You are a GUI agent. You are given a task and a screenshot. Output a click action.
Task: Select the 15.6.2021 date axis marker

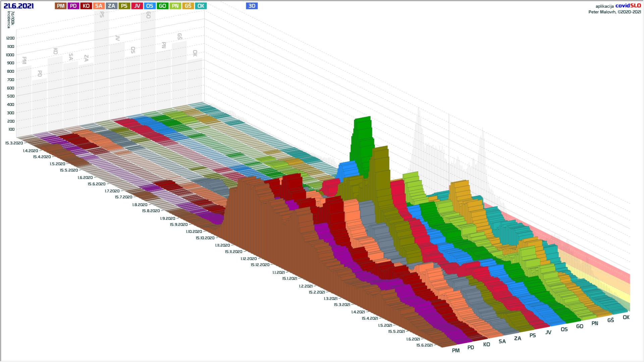(x=424, y=345)
